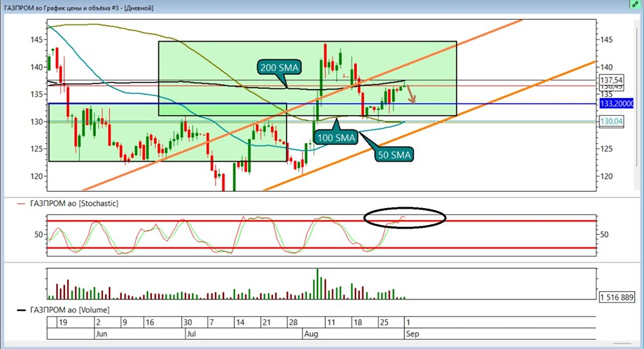Screen dimensions: 644x349
Task: Click date 9 on the time axis
Action: (x=124, y=323)
